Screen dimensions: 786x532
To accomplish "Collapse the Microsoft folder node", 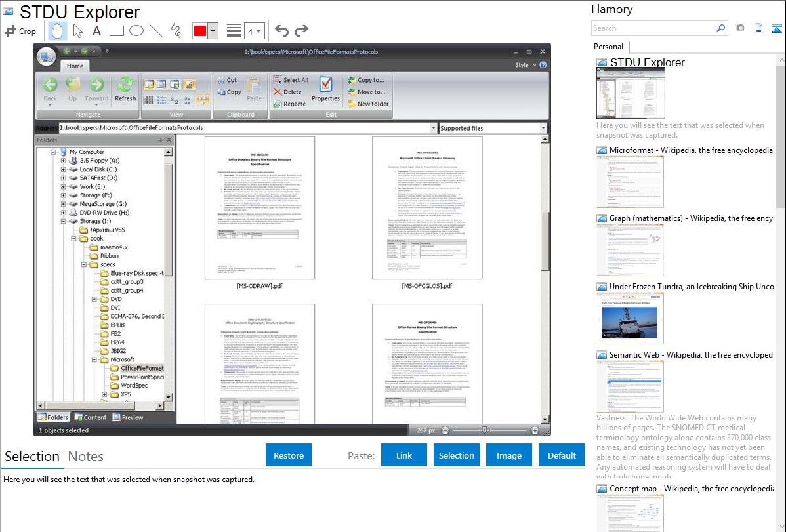I will point(94,360).
